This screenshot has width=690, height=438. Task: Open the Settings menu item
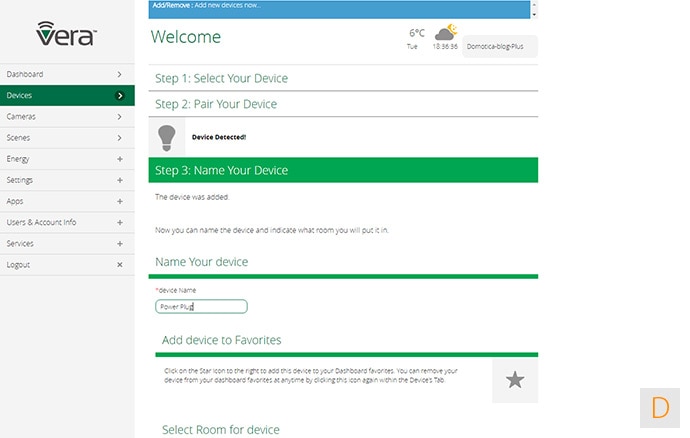tap(67, 180)
